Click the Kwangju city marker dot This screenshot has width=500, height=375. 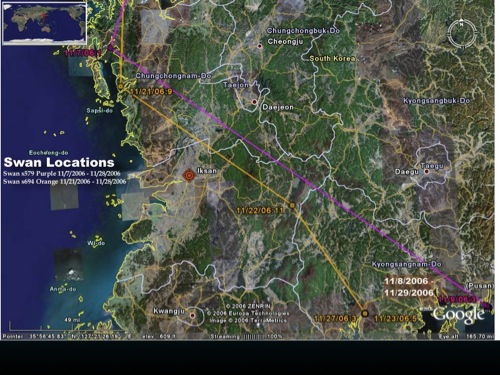click(192, 315)
